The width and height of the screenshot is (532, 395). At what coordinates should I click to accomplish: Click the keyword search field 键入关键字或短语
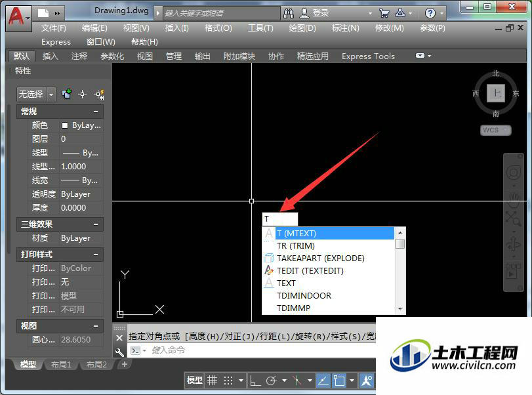click(x=222, y=13)
